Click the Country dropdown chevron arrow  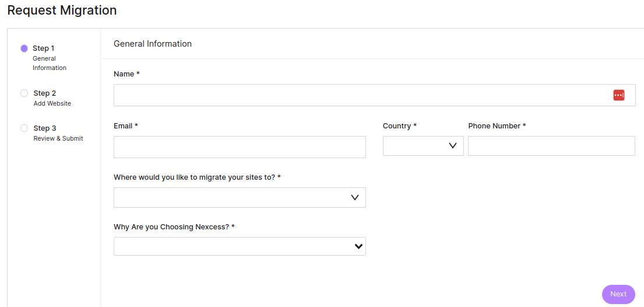tap(452, 146)
